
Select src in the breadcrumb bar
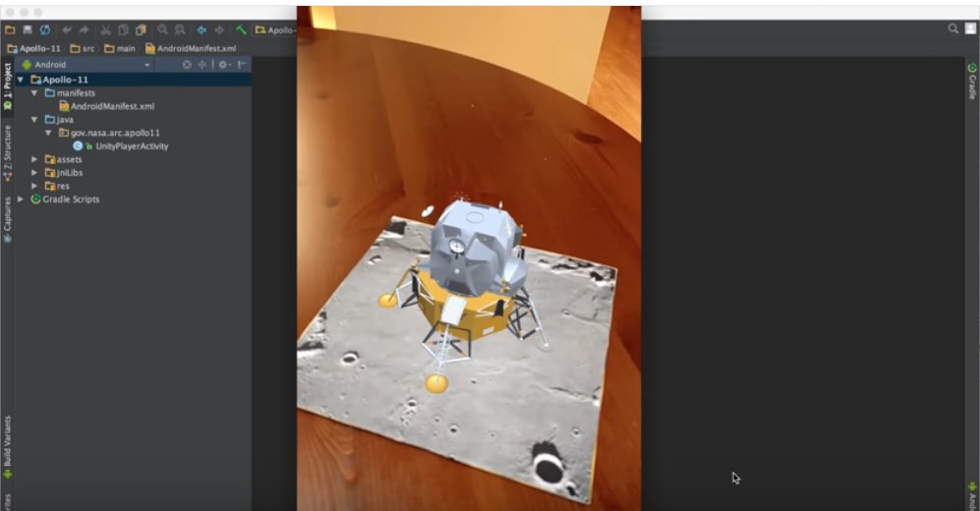83,48
